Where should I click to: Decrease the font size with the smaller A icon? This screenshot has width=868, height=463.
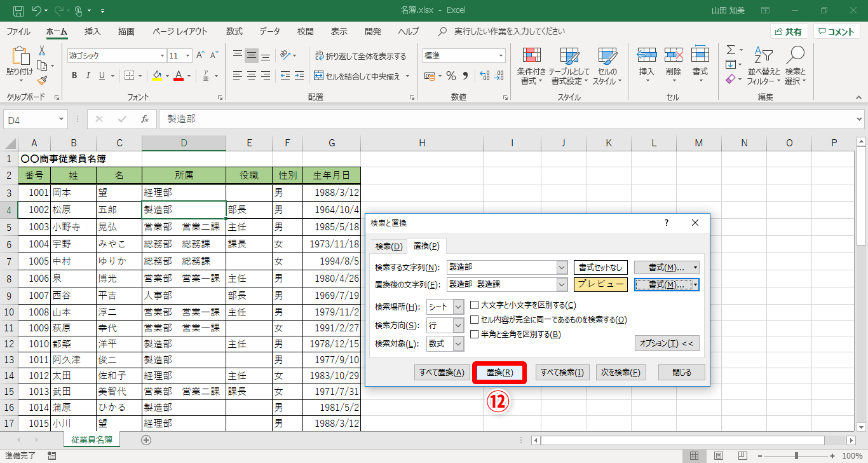[214, 55]
